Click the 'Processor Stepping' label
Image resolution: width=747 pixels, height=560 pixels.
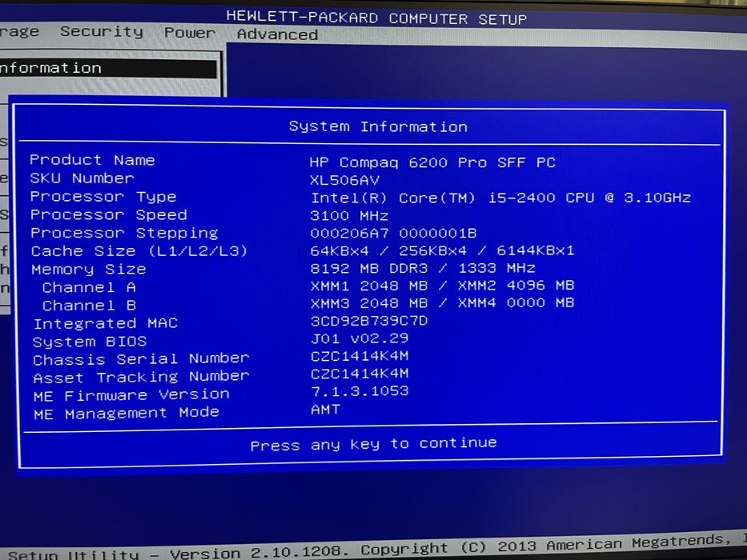click(124, 234)
